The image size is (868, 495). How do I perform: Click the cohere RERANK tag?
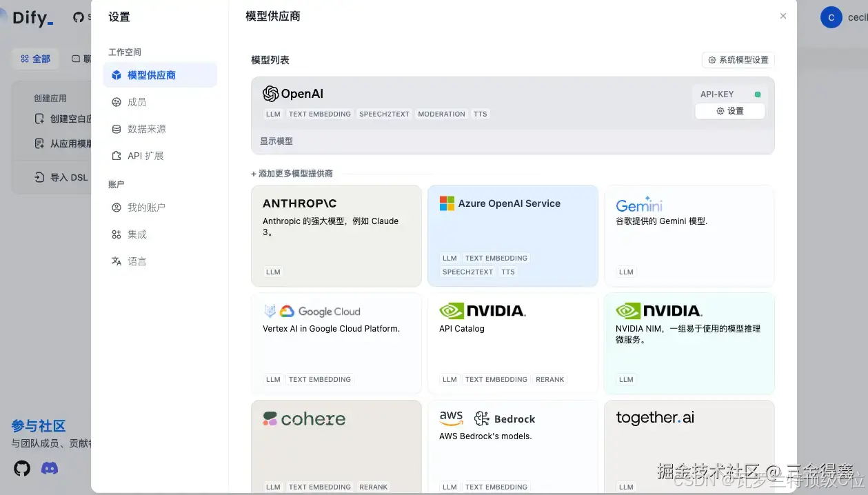click(x=374, y=487)
